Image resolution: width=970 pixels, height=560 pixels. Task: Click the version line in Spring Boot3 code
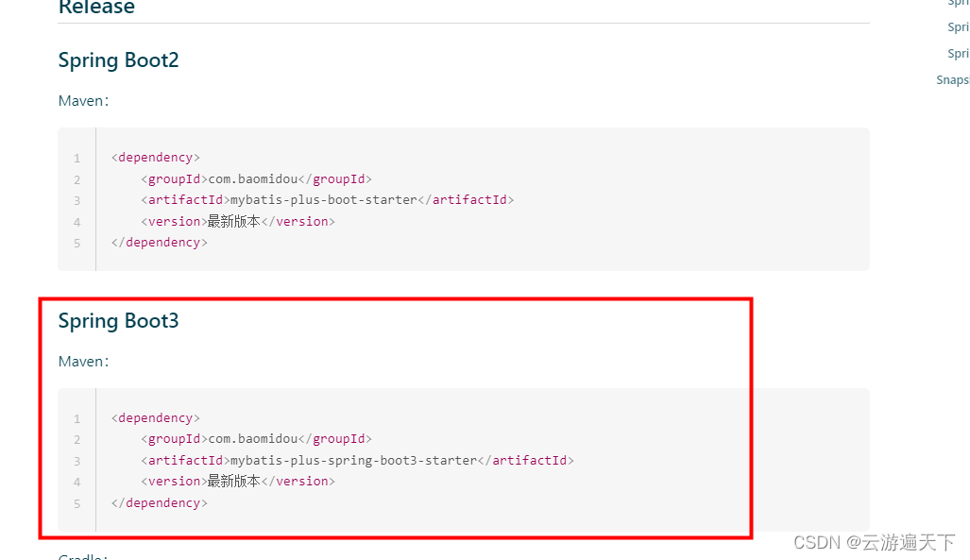tap(238, 482)
